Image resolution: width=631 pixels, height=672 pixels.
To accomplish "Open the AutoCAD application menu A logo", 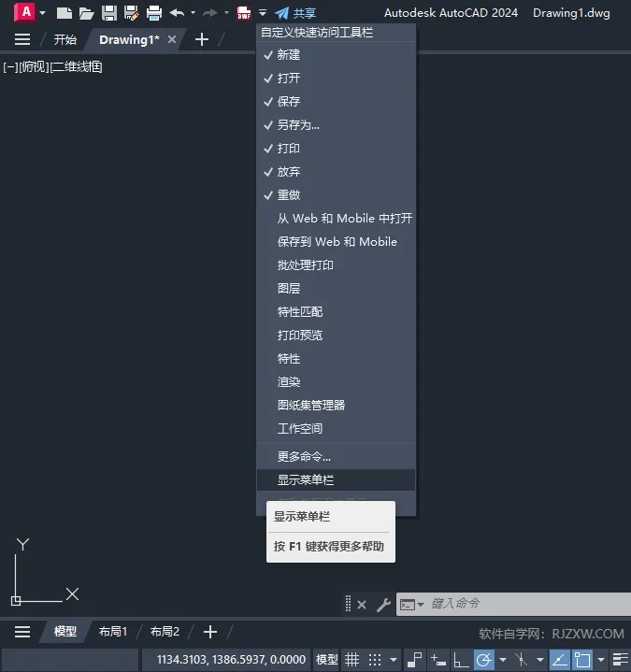I will click(25, 12).
